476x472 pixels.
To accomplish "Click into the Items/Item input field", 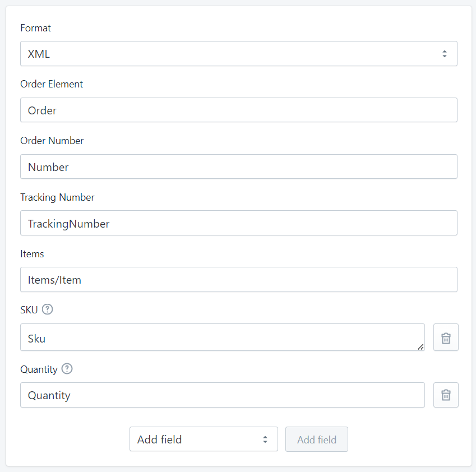I will click(x=238, y=280).
